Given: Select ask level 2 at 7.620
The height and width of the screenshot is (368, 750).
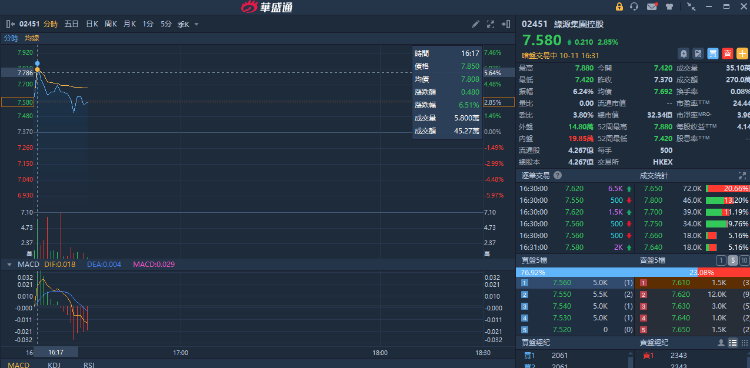Looking at the screenshot, I should tap(694, 295).
